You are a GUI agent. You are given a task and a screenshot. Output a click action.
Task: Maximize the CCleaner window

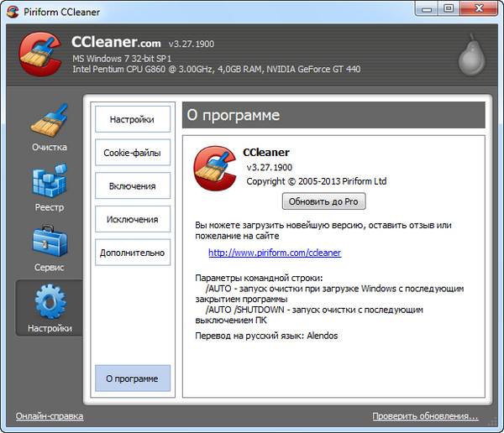tap(449, 8)
